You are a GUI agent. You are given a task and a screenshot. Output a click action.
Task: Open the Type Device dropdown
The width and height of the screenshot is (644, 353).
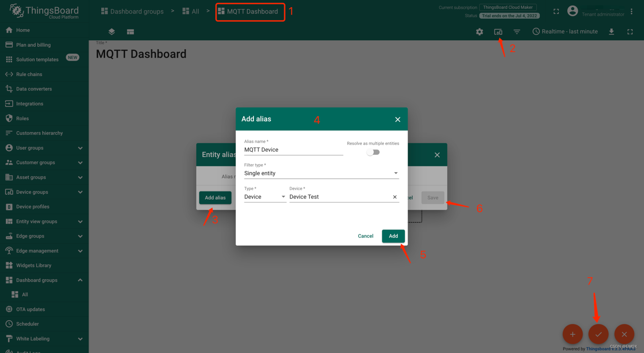coord(265,197)
